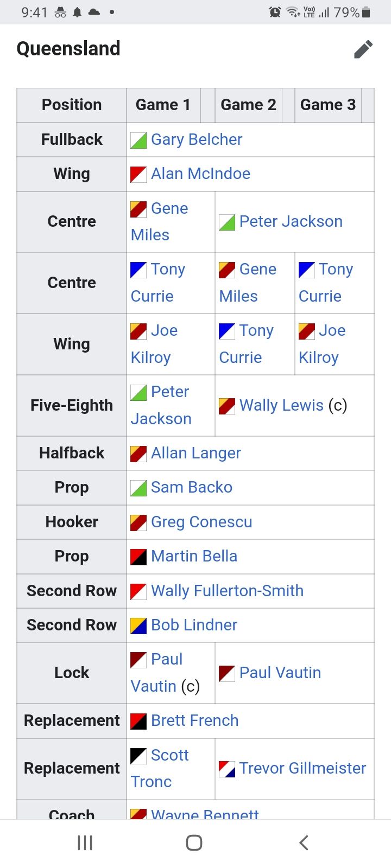This screenshot has width=391, height=868.
Task: Follow the Greg Conescu link
Action: [x=201, y=522]
